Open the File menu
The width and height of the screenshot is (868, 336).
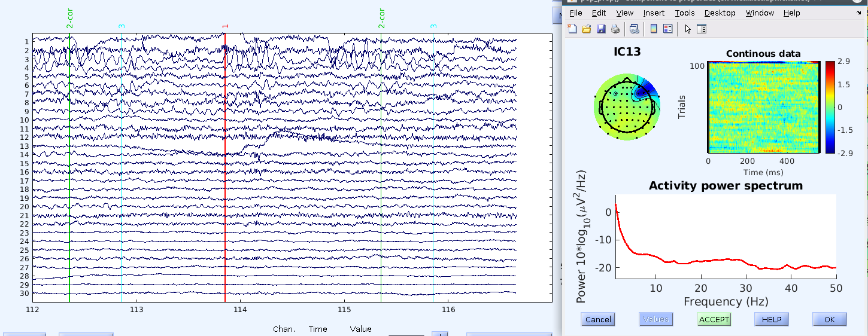click(575, 13)
